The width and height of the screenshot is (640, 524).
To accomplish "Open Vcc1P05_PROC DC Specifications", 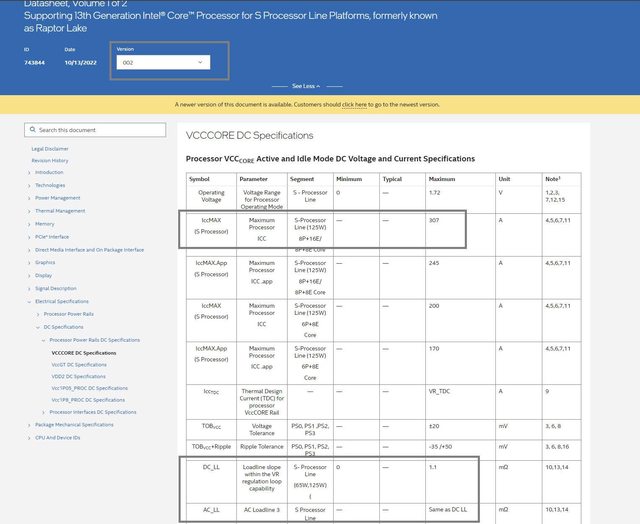I will tap(89, 388).
